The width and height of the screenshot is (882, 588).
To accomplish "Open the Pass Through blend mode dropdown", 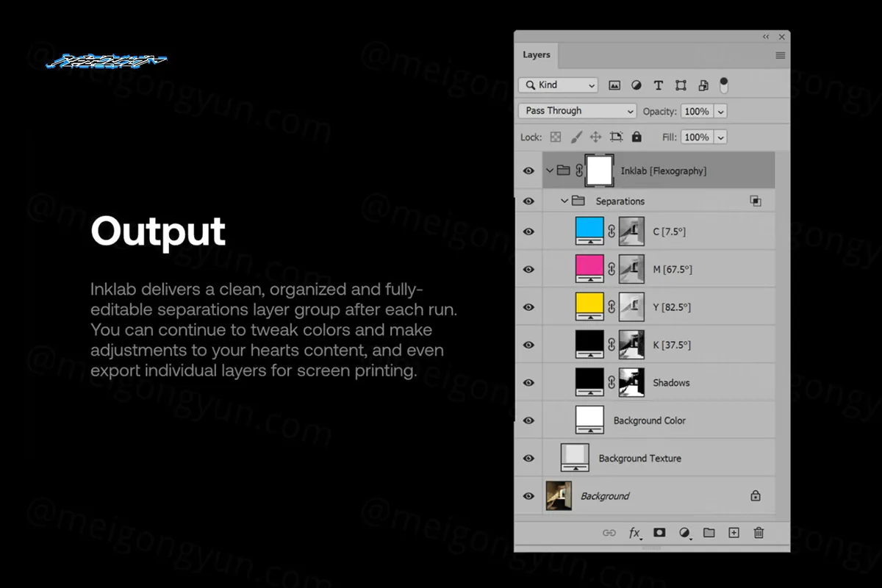I will point(577,111).
